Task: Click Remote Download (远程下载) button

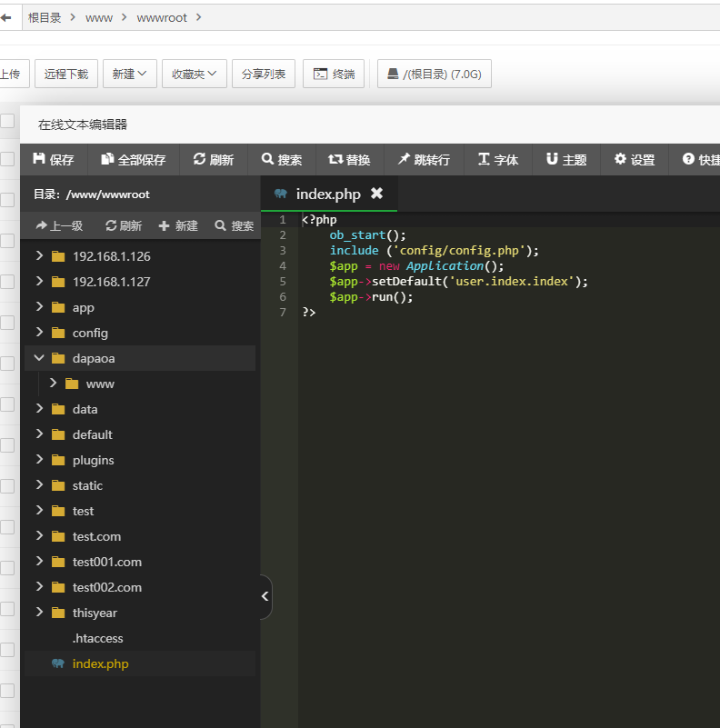Action: click(x=66, y=74)
